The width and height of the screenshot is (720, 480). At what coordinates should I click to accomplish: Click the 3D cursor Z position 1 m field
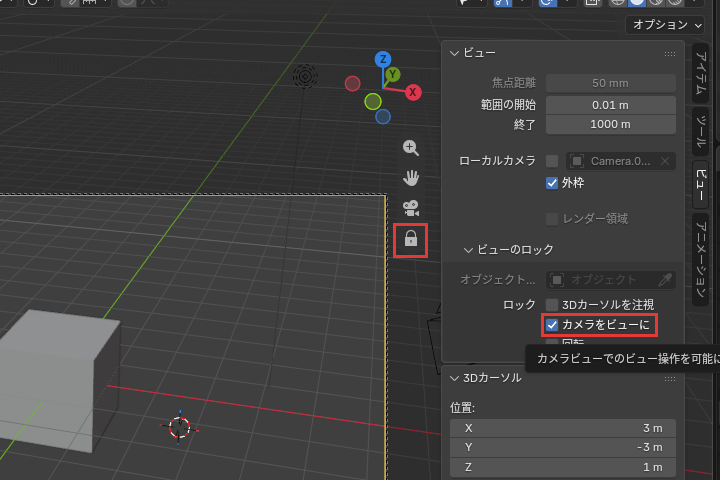(x=563, y=467)
